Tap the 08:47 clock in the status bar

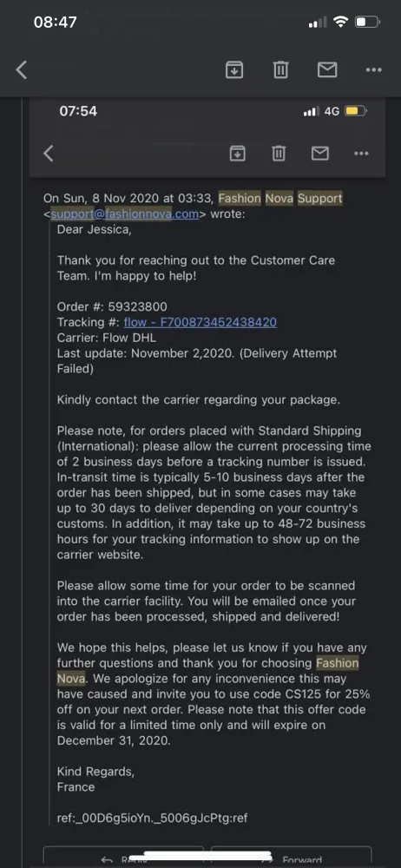(55, 23)
